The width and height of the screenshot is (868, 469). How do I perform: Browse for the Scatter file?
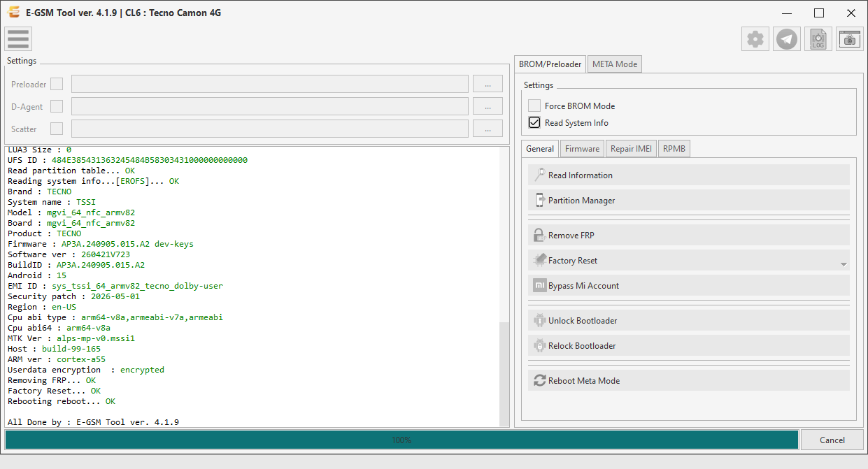[x=488, y=129]
